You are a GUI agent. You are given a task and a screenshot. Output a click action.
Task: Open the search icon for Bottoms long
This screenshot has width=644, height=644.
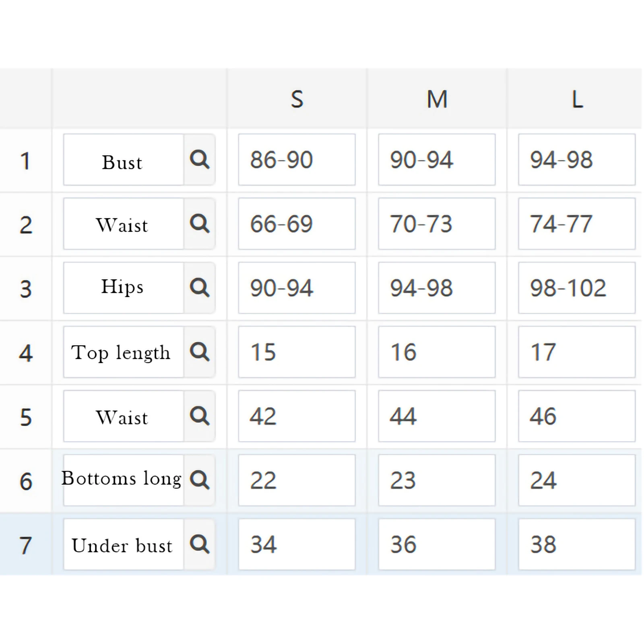click(200, 480)
